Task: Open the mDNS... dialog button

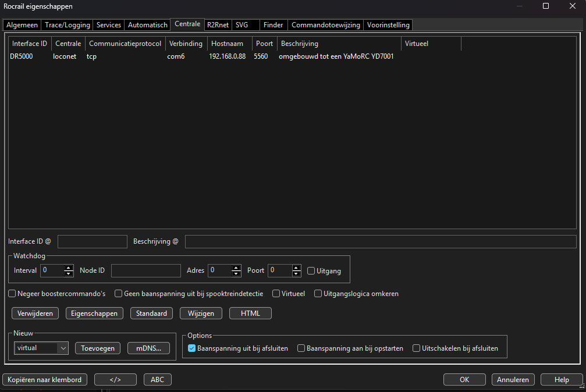Action: pos(148,348)
